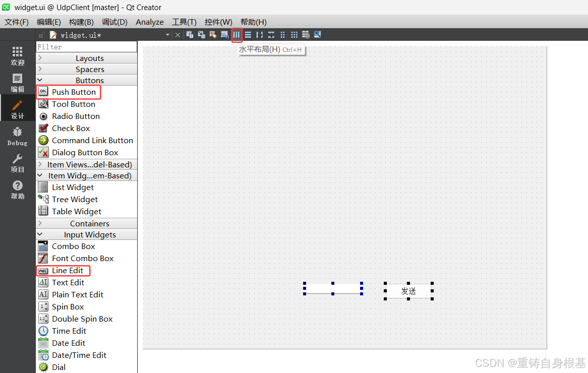Lay out horizontally in splitter

tap(260, 35)
